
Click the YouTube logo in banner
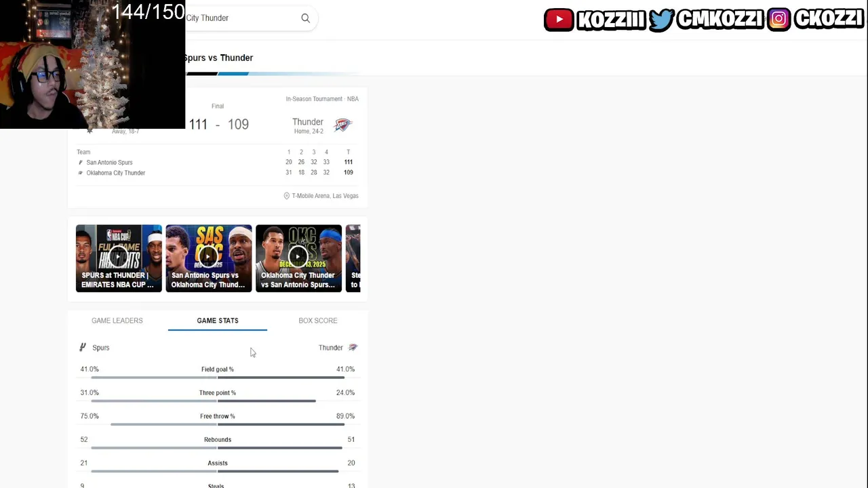[x=559, y=20]
